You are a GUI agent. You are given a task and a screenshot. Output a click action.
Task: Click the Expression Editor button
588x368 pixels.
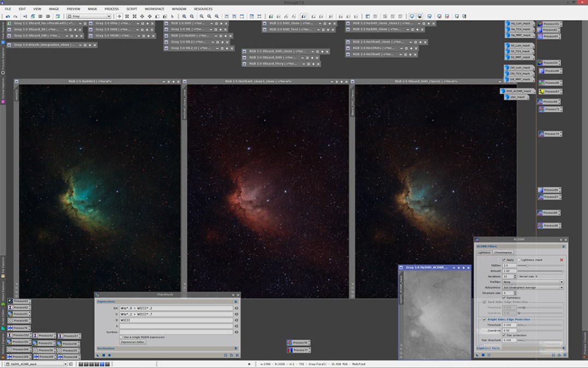tap(133, 342)
